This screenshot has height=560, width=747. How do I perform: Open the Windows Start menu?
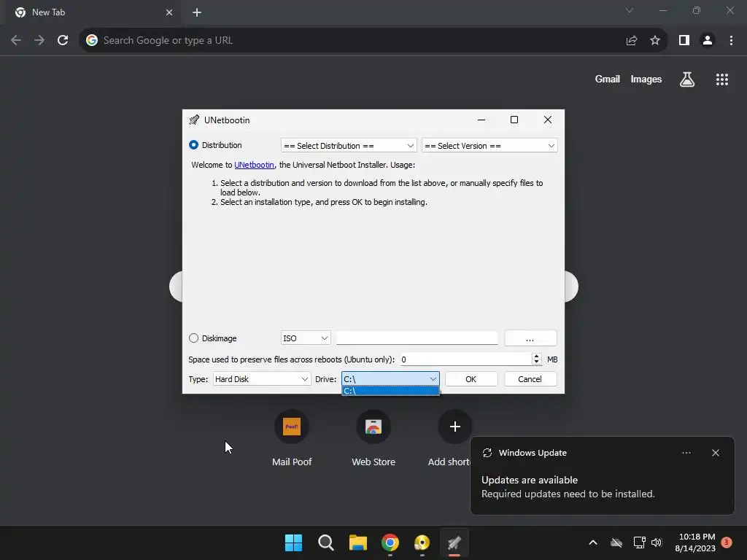(x=293, y=542)
